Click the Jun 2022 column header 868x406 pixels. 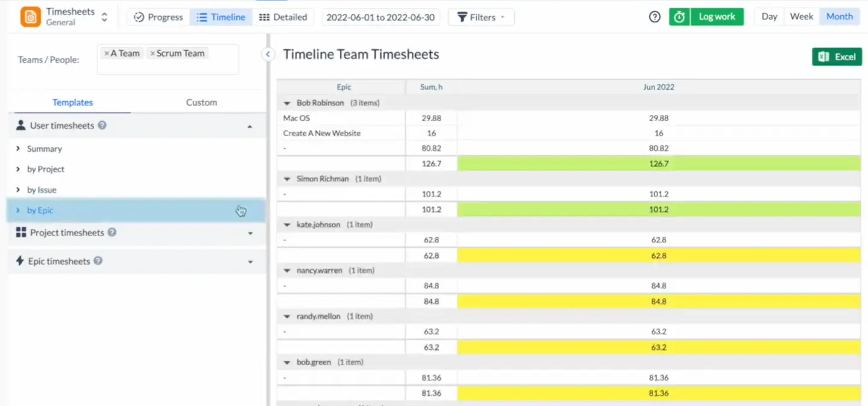[659, 87]
